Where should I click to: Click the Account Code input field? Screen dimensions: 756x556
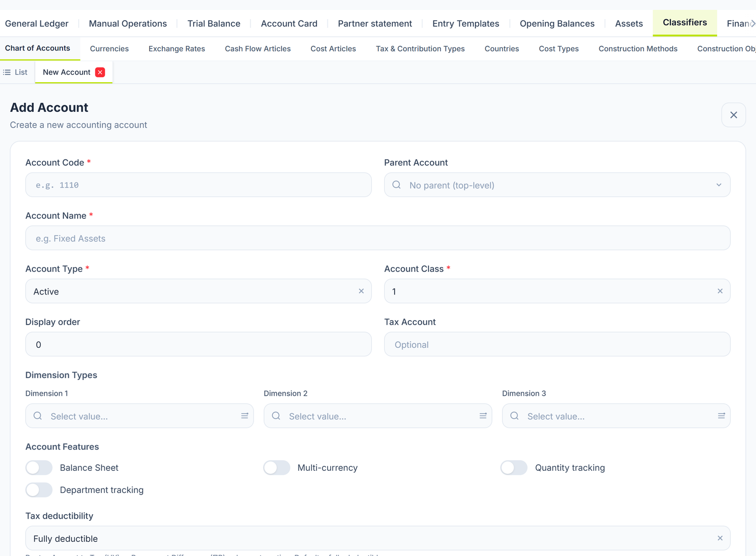(199, 185)
